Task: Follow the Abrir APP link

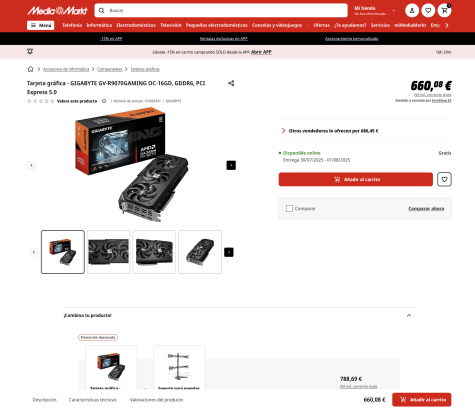Action: (x=261, y=52)
